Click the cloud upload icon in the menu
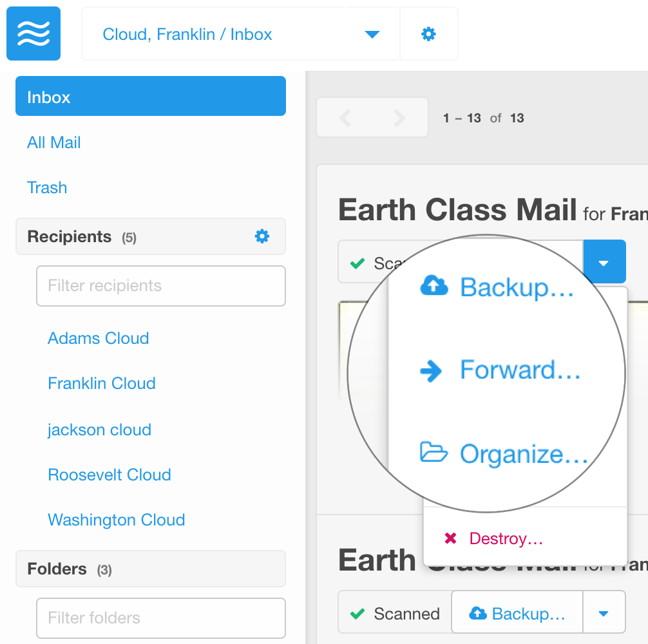The height and width of the screenshot is (644, 648). coord(434,285)
